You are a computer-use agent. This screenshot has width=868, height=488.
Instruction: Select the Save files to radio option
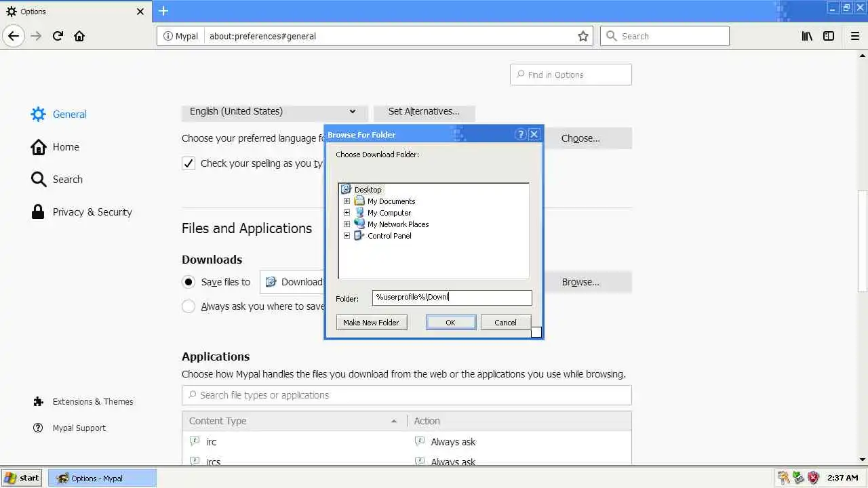(189, 282)
